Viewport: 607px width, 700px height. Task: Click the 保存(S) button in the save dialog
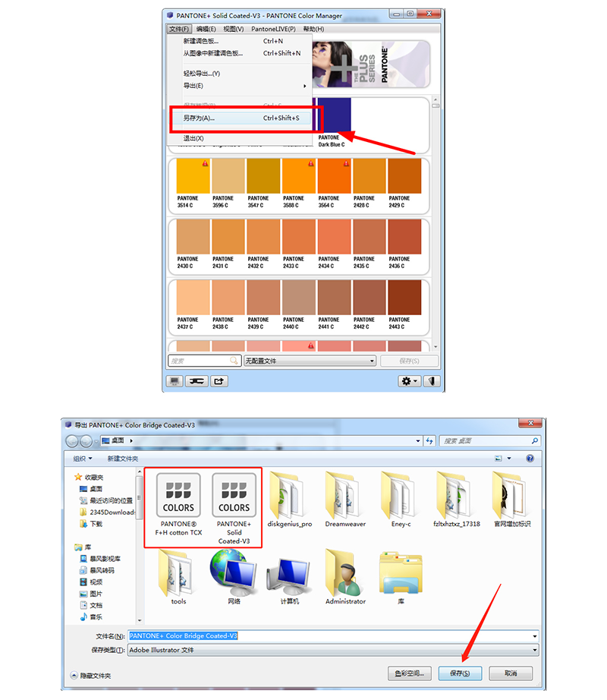[x=460, y=673]
